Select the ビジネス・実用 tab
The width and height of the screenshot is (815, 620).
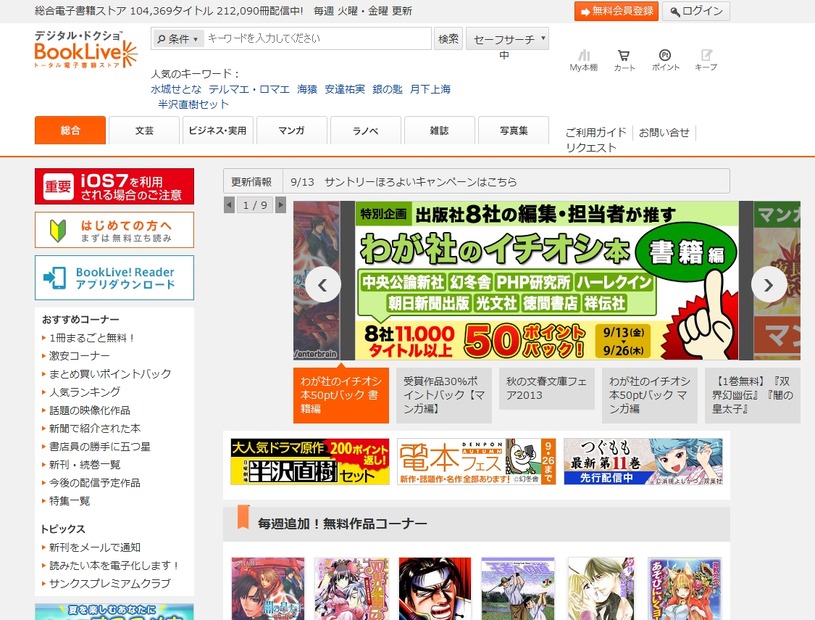click(x=218, y=130)
